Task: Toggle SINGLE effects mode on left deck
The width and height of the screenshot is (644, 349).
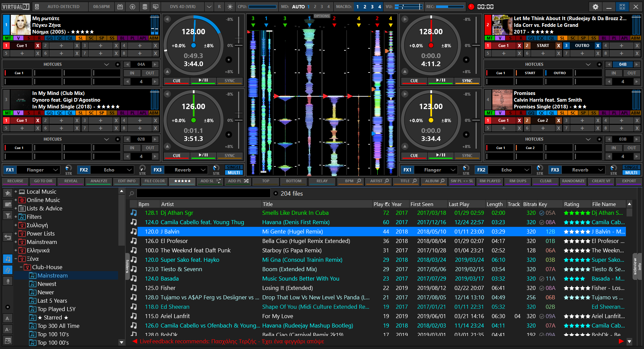Action: (234, 167)
